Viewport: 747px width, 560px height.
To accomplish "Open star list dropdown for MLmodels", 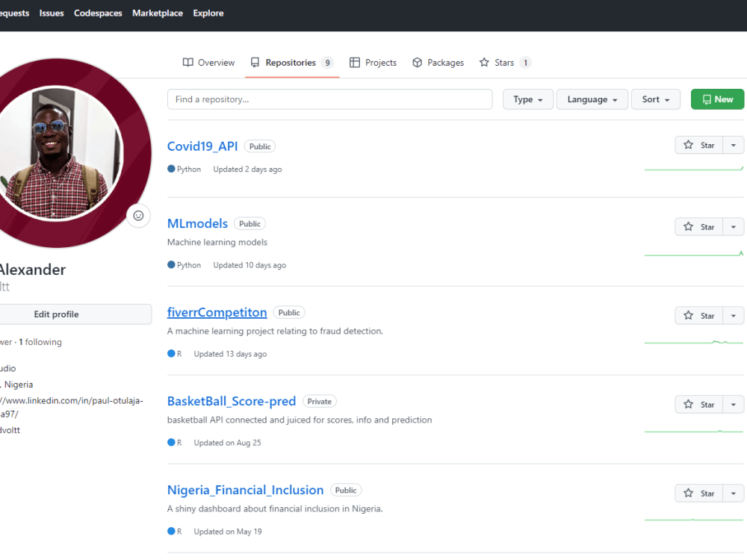I will tap(734, 227).
